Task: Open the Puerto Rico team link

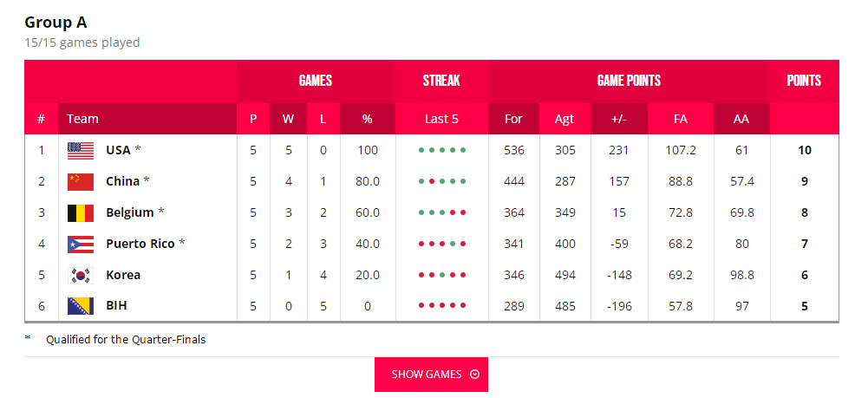Action: click(x=140, y=244)
